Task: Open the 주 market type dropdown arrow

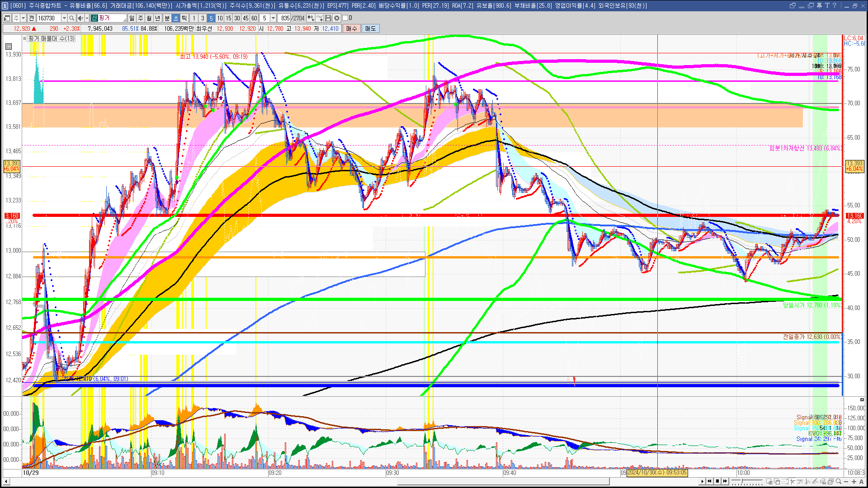Action: (23, 18)
